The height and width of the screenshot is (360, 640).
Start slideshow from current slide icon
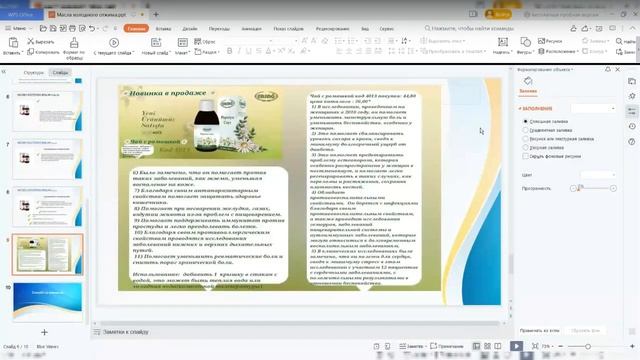click(114, 42)
